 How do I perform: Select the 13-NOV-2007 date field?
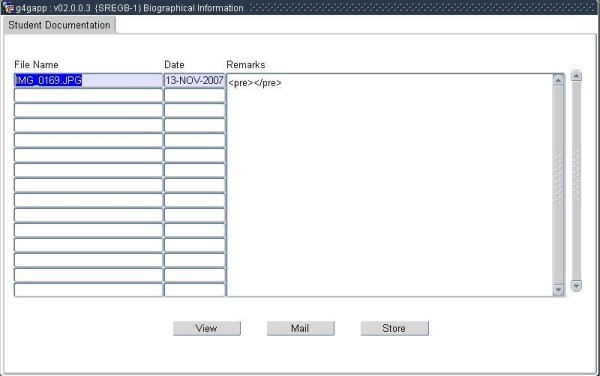pyautogui.click(x=194, y=80)
